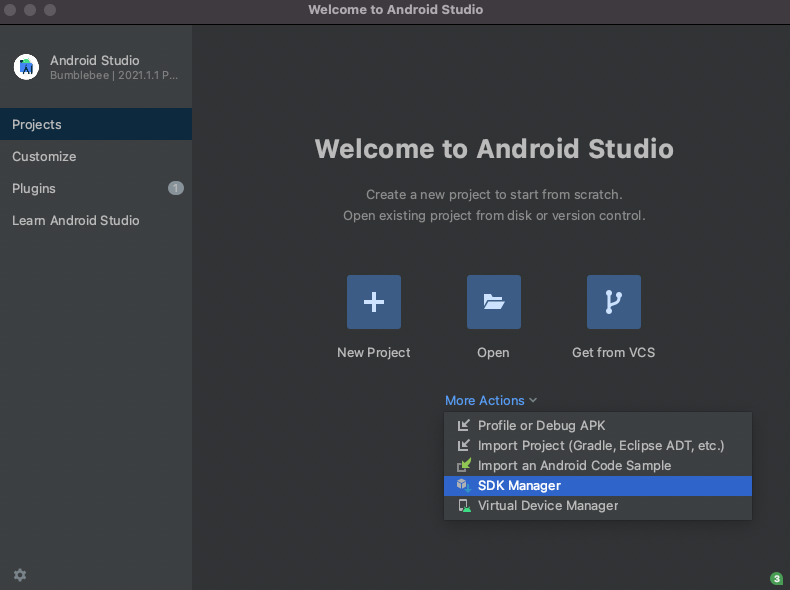
Task: Click the Open existing project description text
Action: point(494,216)
